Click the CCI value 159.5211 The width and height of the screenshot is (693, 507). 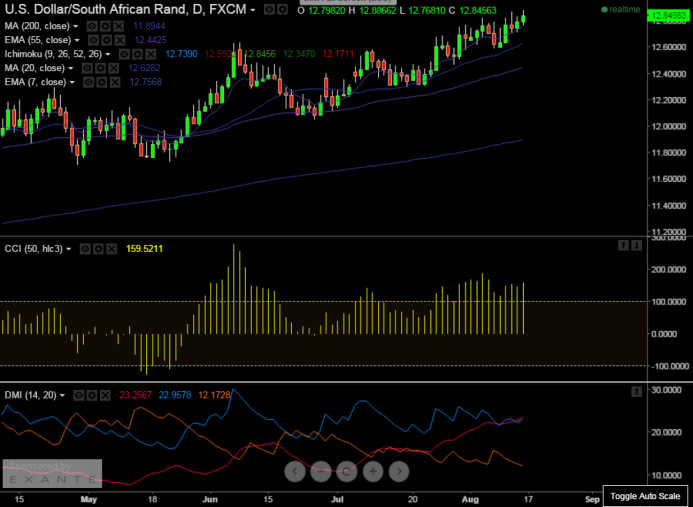[145, 249]
